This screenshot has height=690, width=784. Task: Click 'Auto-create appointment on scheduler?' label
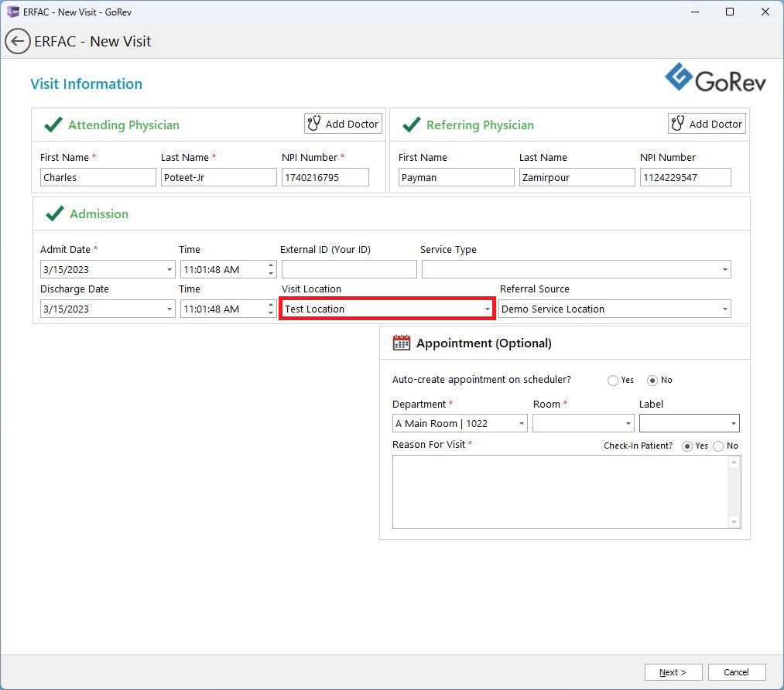481,380
